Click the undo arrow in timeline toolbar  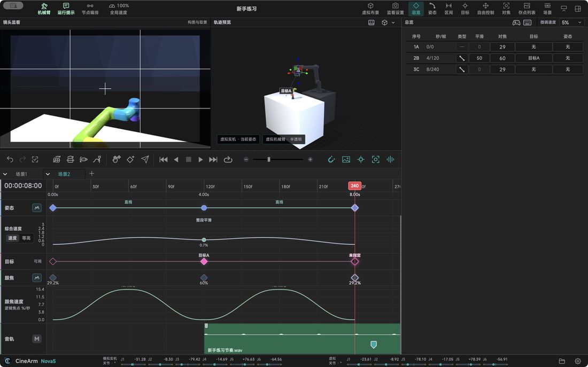click(10, 159)
